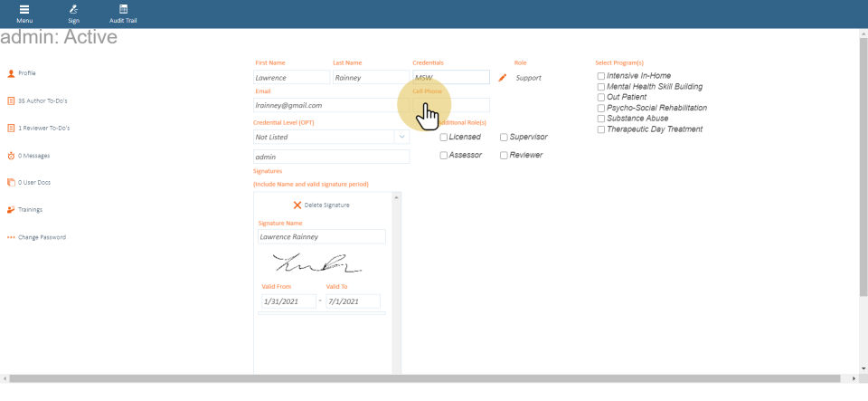Open the Valid To date field
This screenshot has height=401, width=868.
coord(352,301)
